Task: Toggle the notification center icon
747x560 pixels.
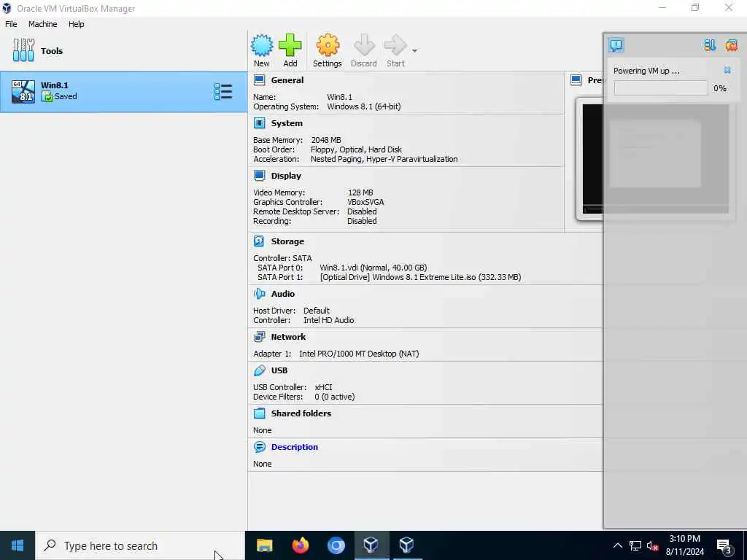Action: [x=616, y=45]
